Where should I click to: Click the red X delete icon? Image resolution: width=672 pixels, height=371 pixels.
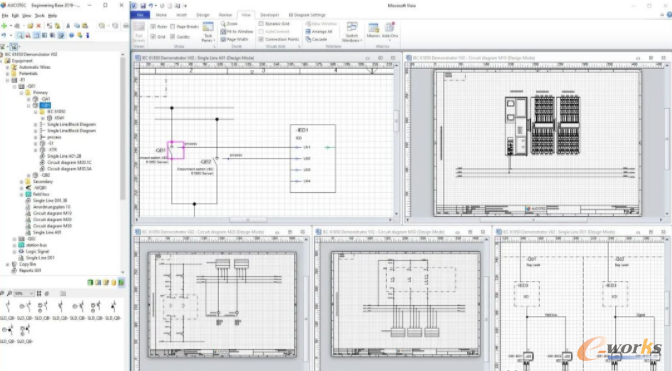click(x=39, y=26)
